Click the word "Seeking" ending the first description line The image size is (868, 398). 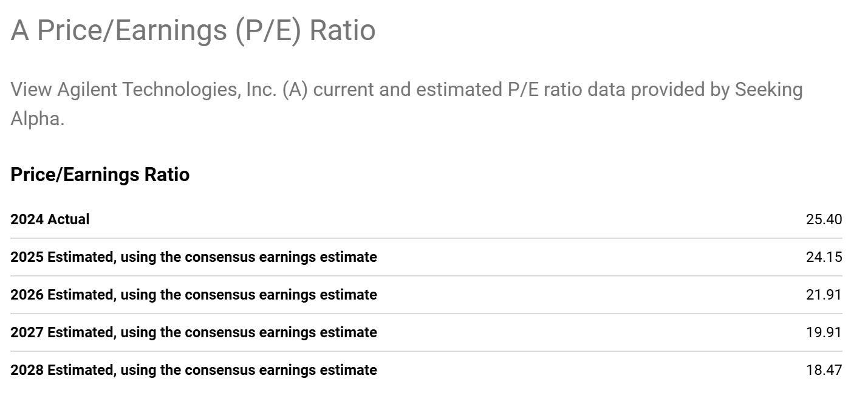click(769, 90)
